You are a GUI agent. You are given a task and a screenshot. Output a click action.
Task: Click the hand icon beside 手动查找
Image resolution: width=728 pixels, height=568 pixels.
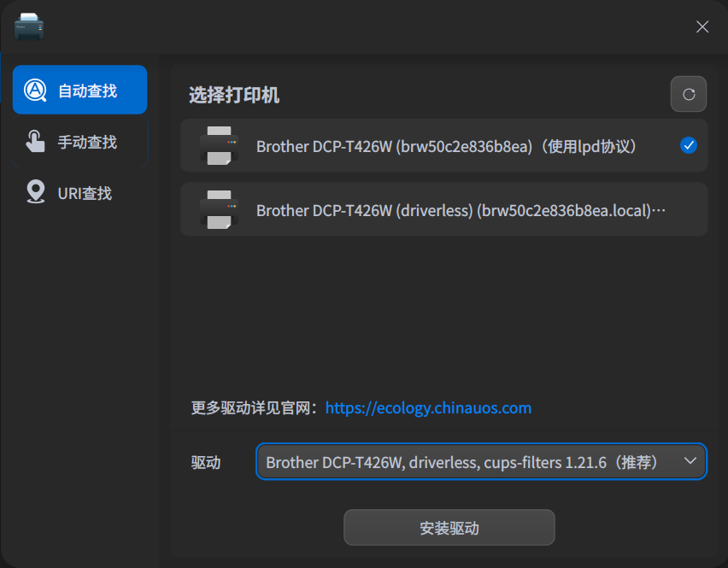[35, 140]
